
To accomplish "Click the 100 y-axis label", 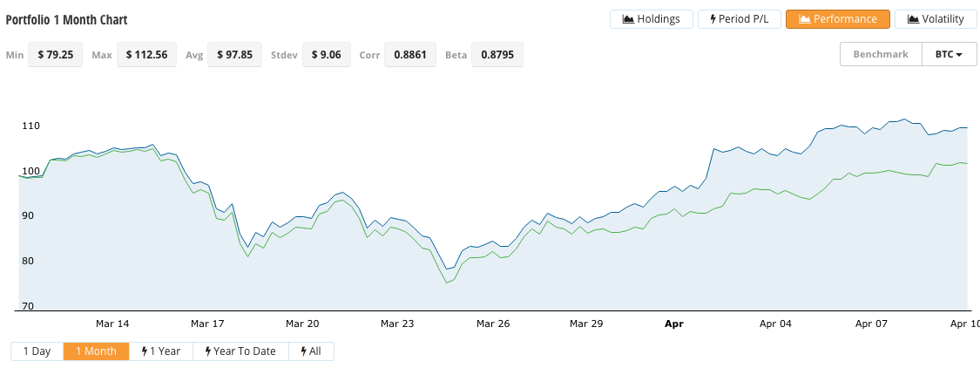I will pyautogui.click(x=31, y=172).
